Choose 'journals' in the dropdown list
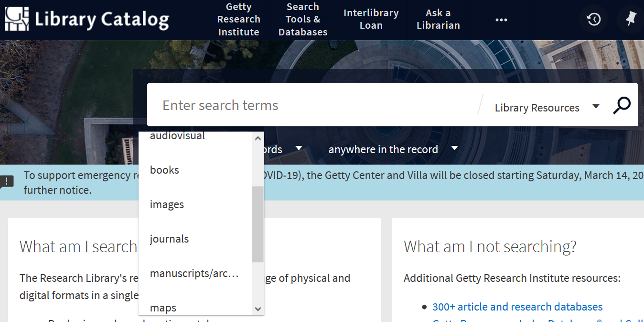This screenshot has height=322, width=644. 169,239
